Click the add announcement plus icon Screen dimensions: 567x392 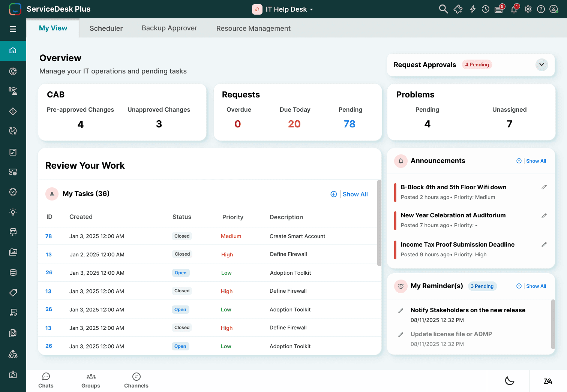tap(519, 161)
